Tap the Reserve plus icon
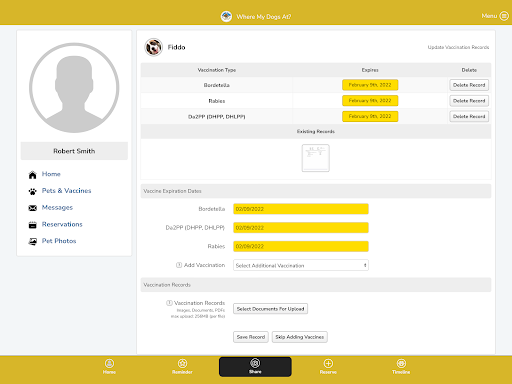This screenshot has width=512, height=384. 328,363
